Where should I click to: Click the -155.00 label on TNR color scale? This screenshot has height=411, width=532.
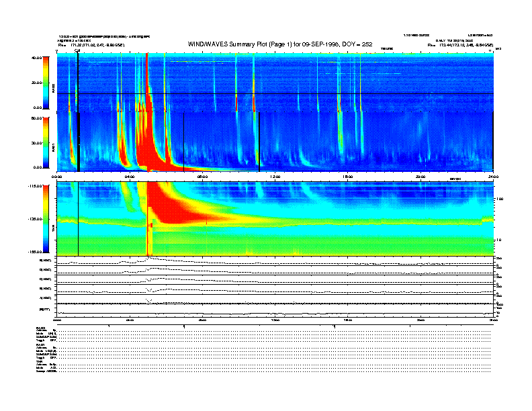pos(35,252)
